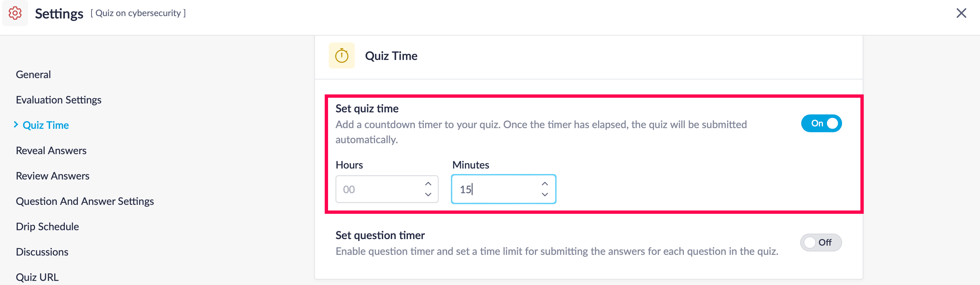Open the General settings section
Viewport: 980px width, 285px height.
(x=33, y=74)
